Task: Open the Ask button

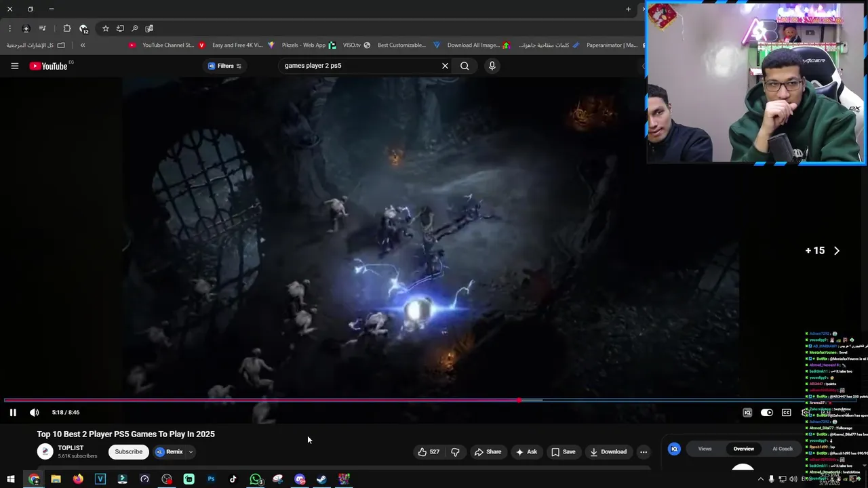Action: click(527, 451)
